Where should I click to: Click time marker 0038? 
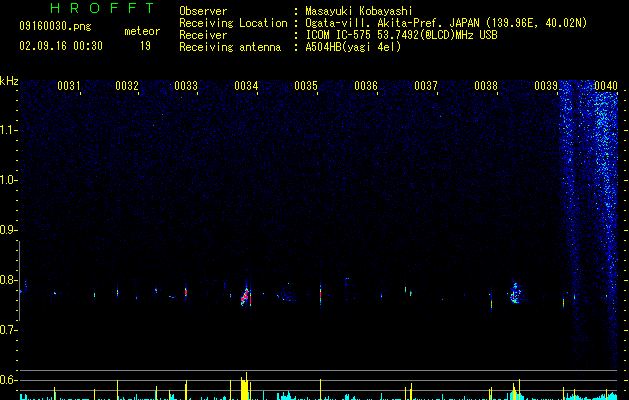pyautogui.click(x=486, y=86)
